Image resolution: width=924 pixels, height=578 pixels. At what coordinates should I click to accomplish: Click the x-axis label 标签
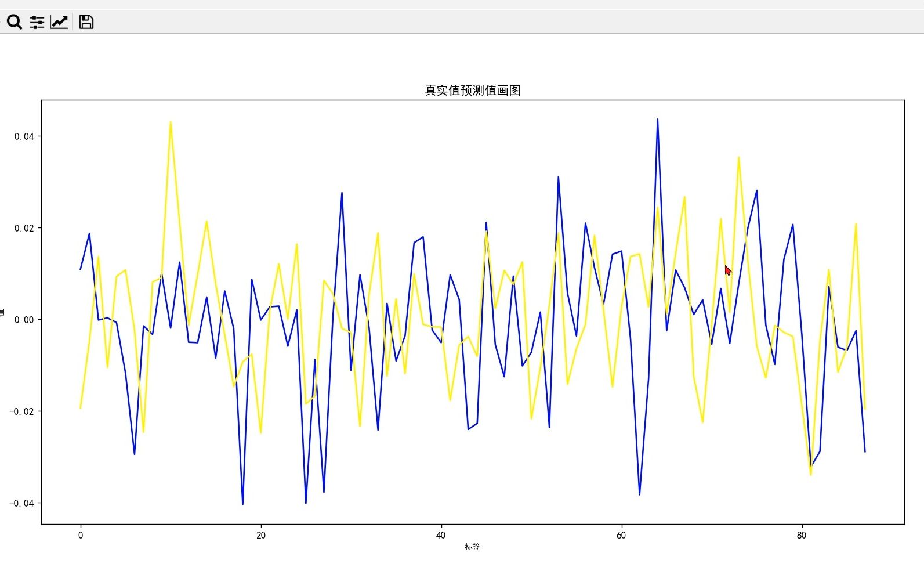472,547
